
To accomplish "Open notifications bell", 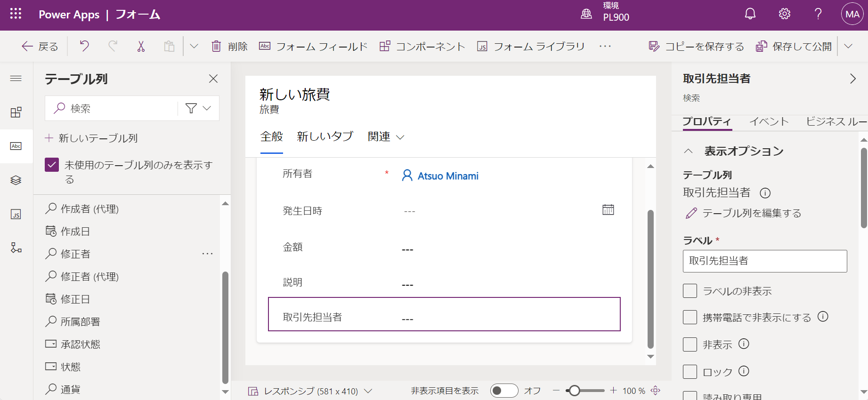I will 750,14.
